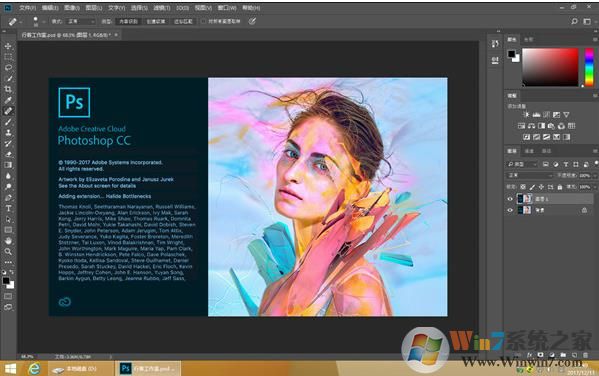599x376 pixels.
Task: Toggle lock transparent pixels in Layers panel
Action: 523,187
